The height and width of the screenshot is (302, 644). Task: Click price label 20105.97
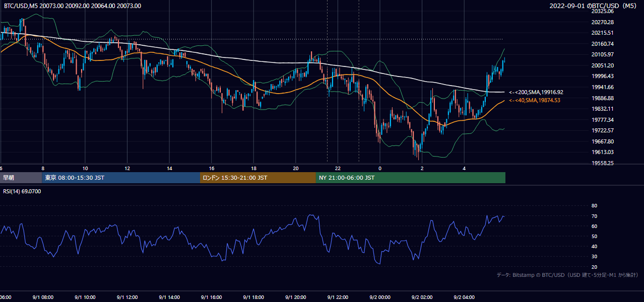pos(603,54)
